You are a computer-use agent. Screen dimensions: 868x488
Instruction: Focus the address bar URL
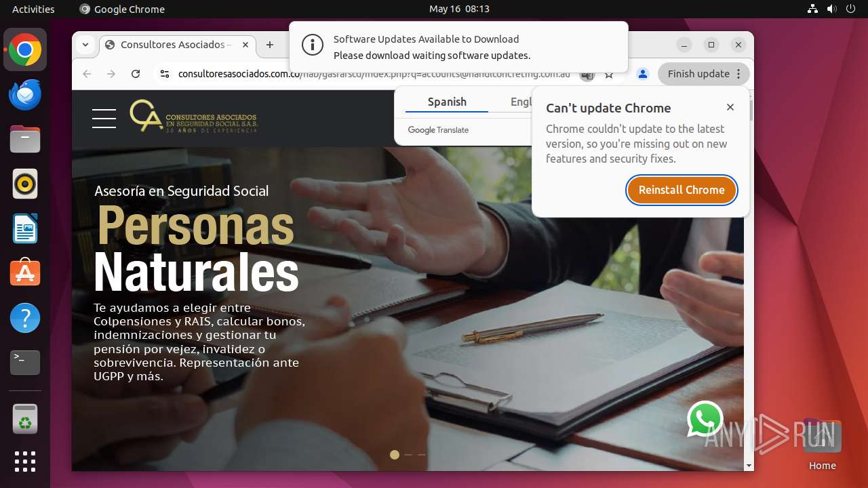pos(374,74)
